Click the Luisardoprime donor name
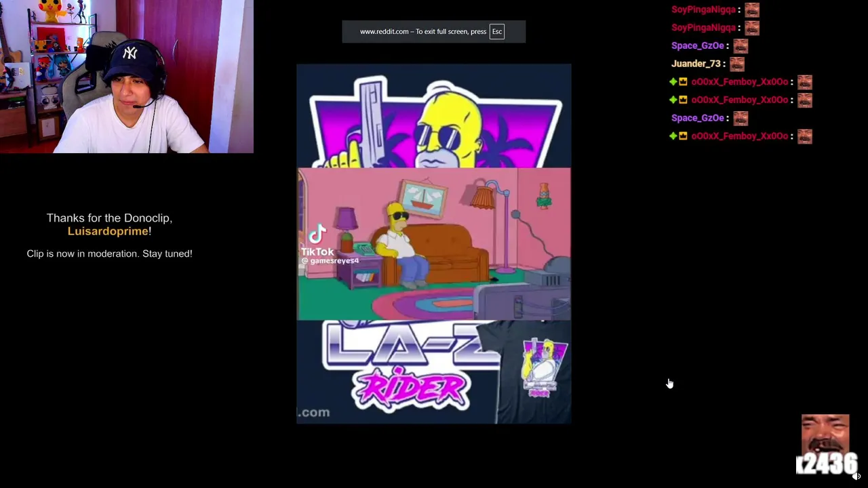This screenshot has width=868, height=488. pyautogui.click(x=108, y=231)
